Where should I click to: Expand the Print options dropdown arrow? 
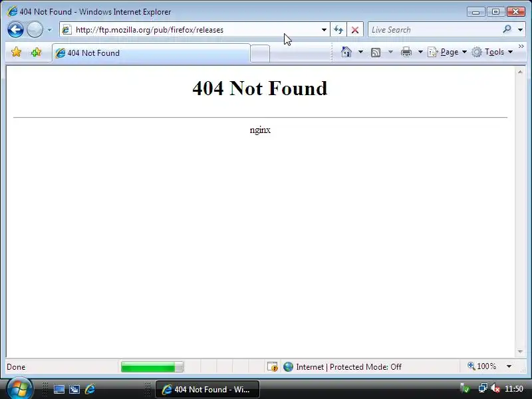(420, 52)
